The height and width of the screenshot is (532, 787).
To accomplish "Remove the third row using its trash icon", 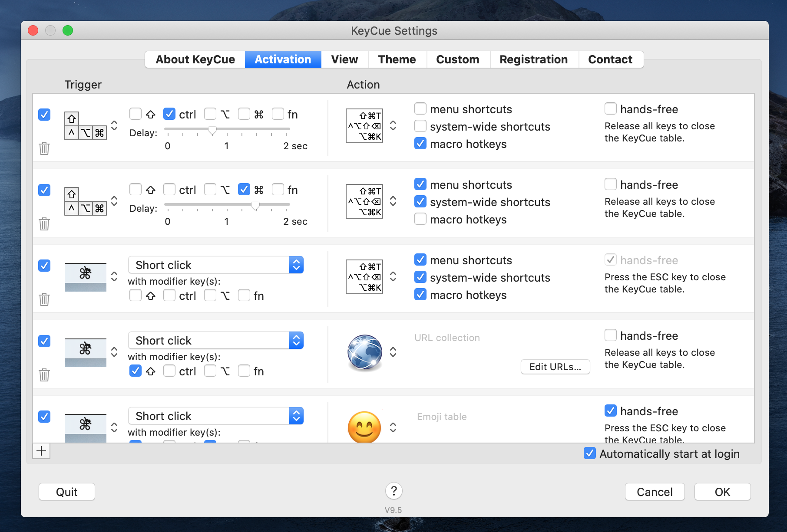I will (x=44, y=299).
